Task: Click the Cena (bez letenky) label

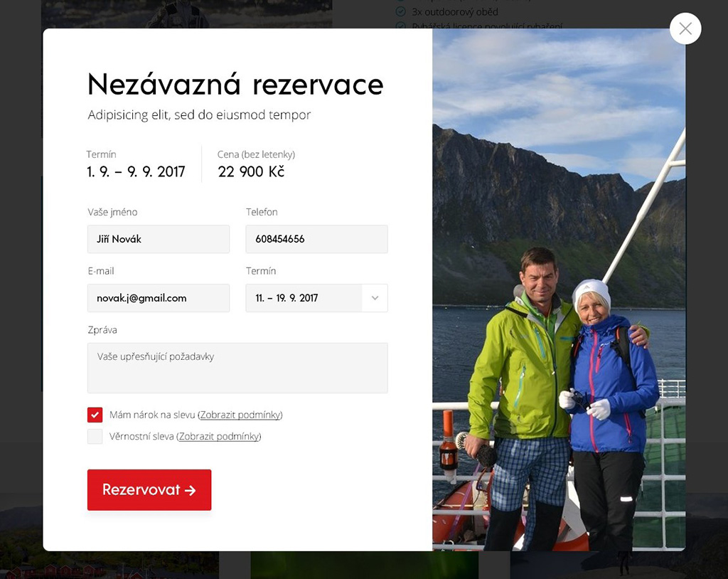Action: [x=256, y=154]
